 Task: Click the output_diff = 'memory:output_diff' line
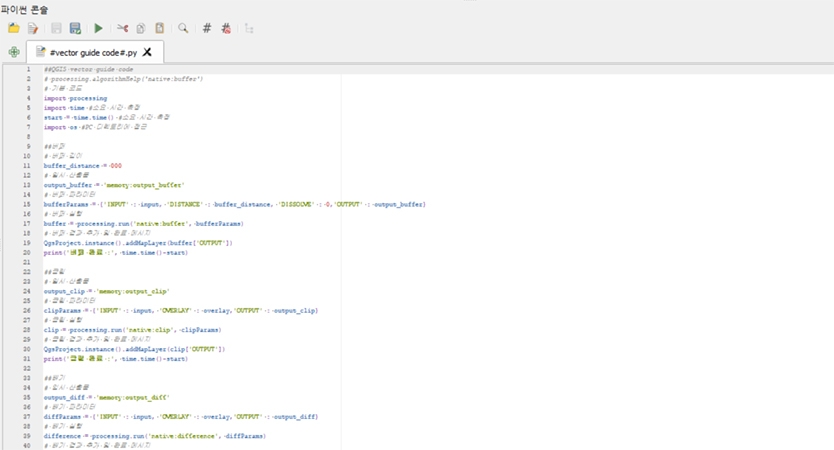click(x=106, y=398)
